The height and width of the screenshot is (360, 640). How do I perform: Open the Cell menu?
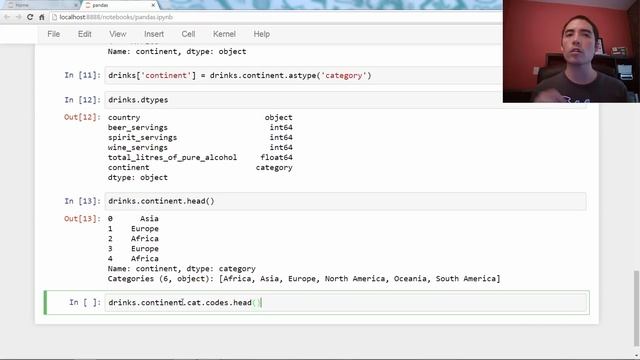coord(188,34)
